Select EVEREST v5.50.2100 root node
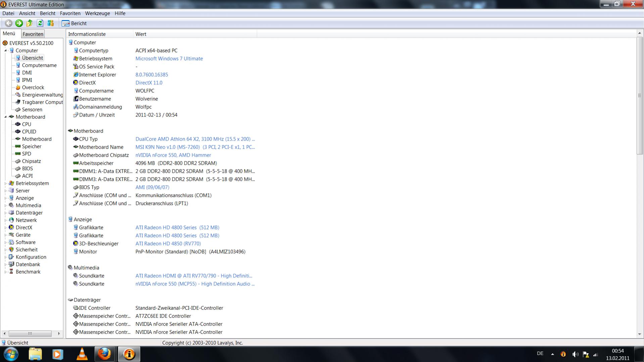Viewport: 644px width, 362px height. click(31, 43)
